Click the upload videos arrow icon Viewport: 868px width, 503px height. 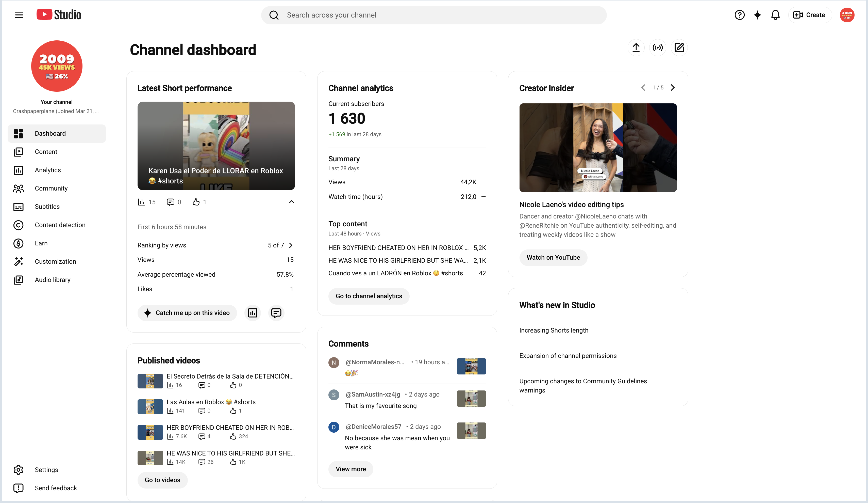click(636, 48)
